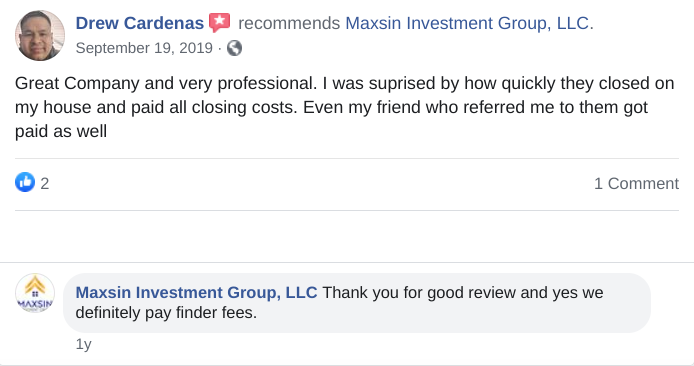Viewport: 694px width, 366px height.
Task: Click the Drew Cardenas name link
Action: point(139,23)
